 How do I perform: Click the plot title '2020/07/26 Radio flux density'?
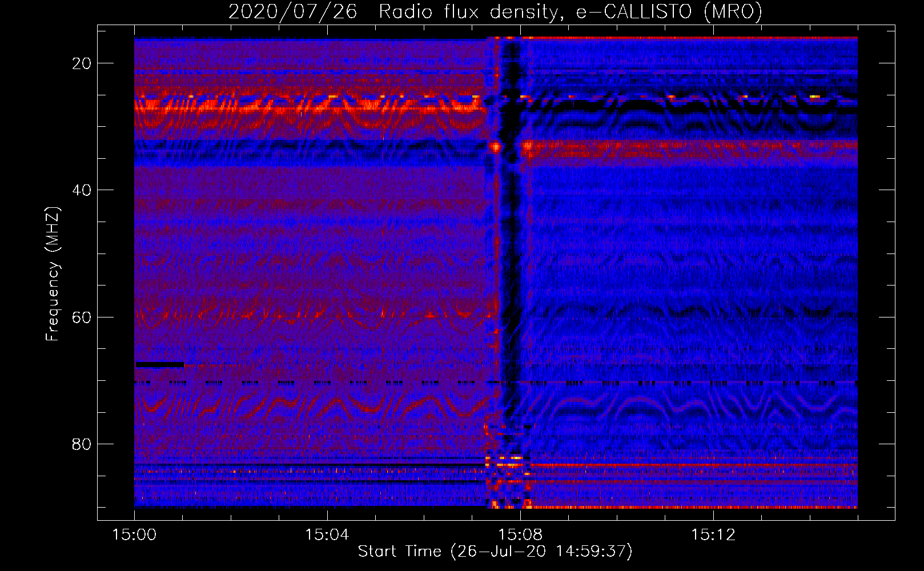[393, 12]
